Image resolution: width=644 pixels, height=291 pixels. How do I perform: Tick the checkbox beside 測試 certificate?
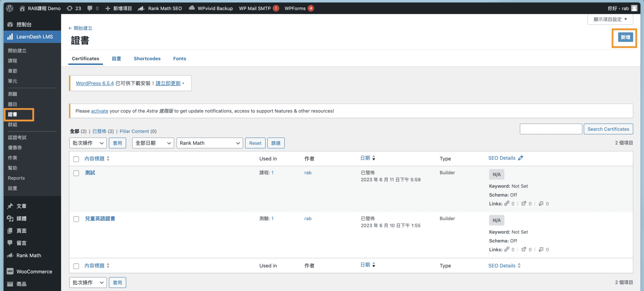click(x=76, y=173)
